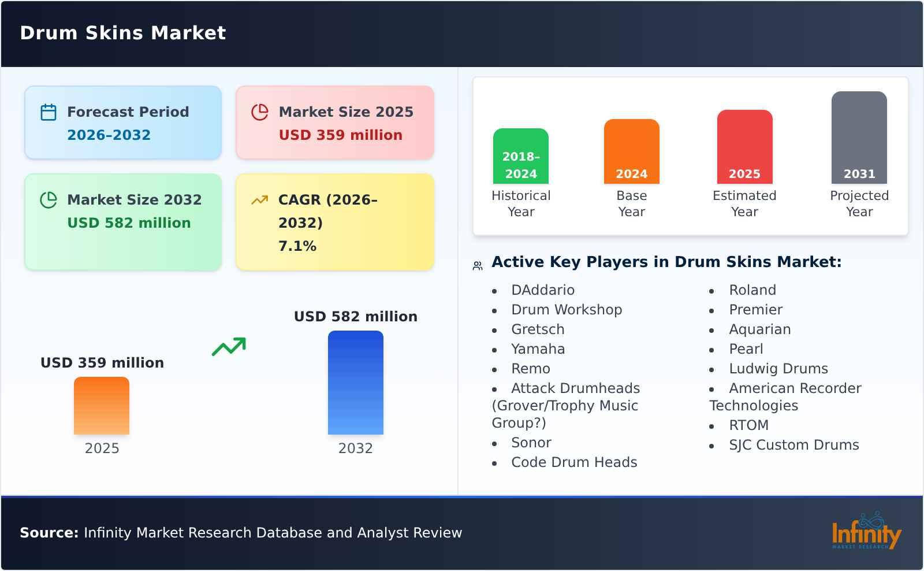Click the orange USD 359 million bar

point(102,406)
